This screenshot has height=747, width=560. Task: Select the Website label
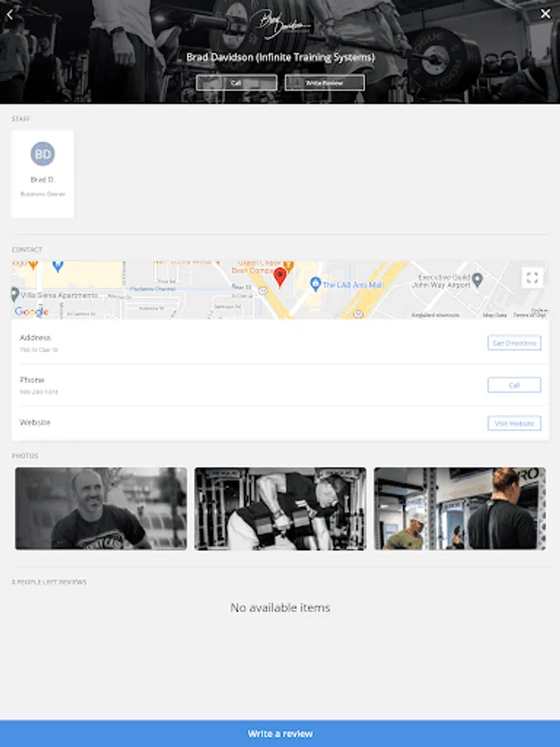click(x=35, y=422)
